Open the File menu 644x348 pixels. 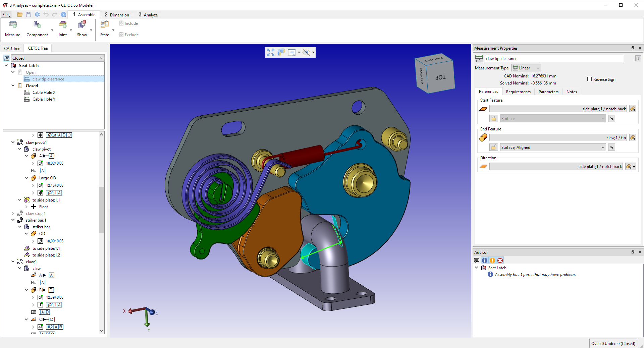click(6, 15)
